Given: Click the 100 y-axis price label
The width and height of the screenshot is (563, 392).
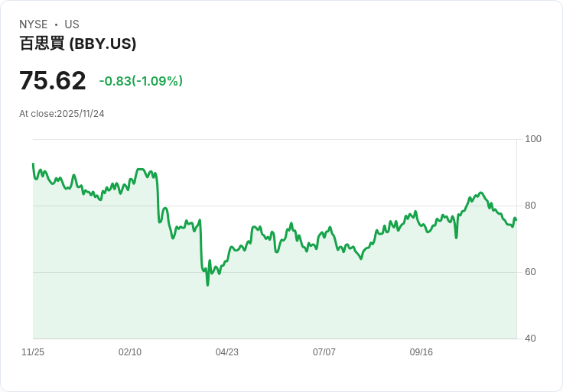Looking at the screenshot, I should pos(533,139).
